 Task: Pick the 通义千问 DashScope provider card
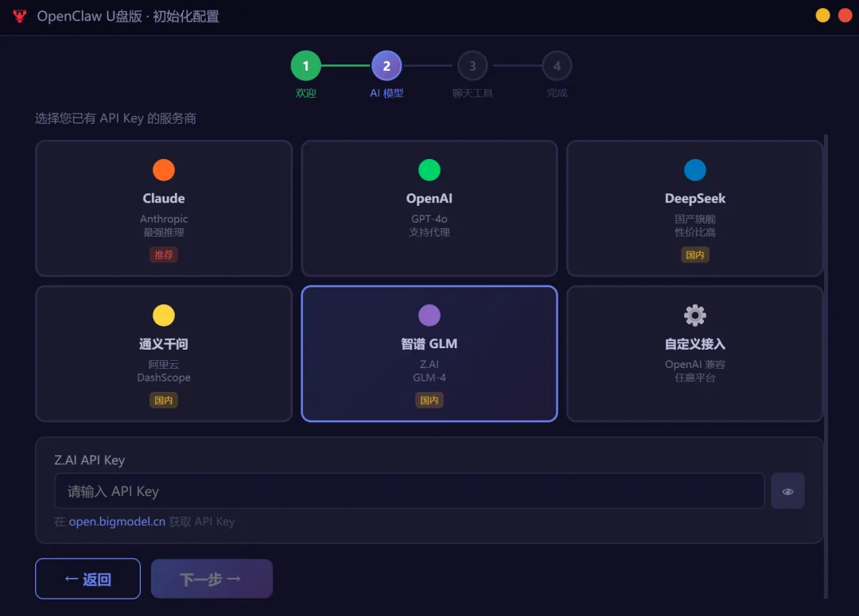pos(164,354)
